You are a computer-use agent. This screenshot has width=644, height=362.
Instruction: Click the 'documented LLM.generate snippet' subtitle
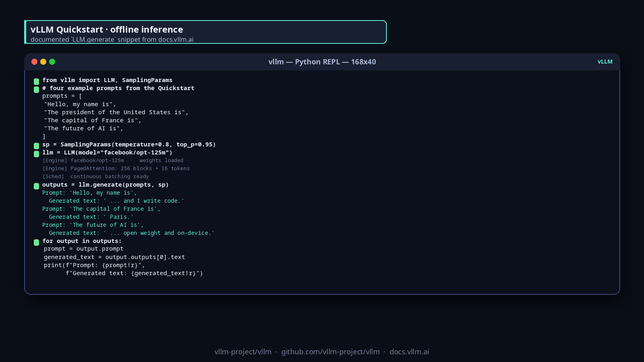coord(112,39)
